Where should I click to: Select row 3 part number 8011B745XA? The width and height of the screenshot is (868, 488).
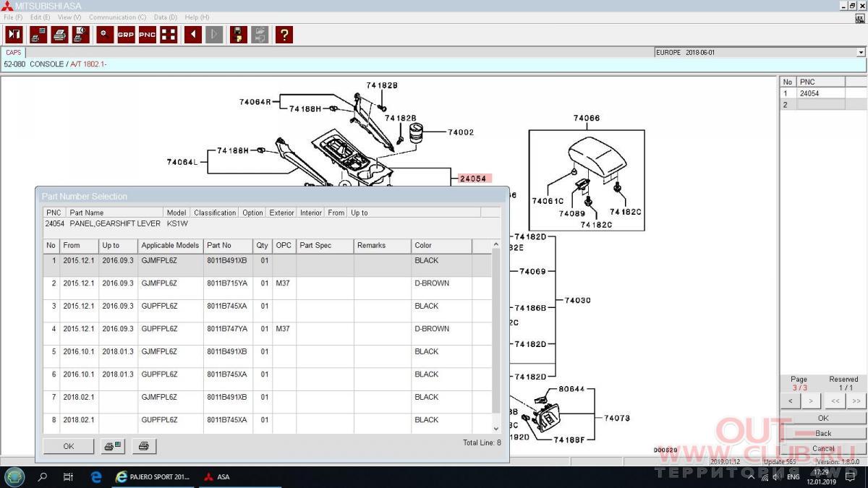click(227, 306)
